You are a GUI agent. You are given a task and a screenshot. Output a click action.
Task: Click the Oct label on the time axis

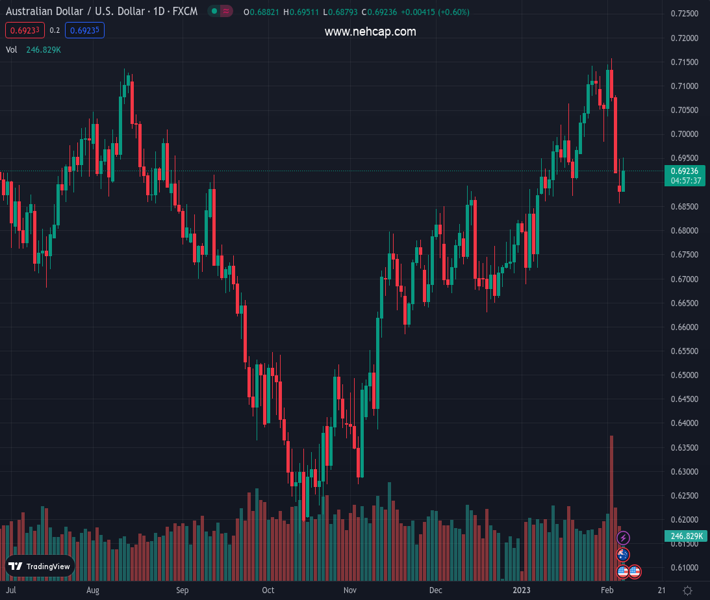pyautogui.click(x=268, y=591)
